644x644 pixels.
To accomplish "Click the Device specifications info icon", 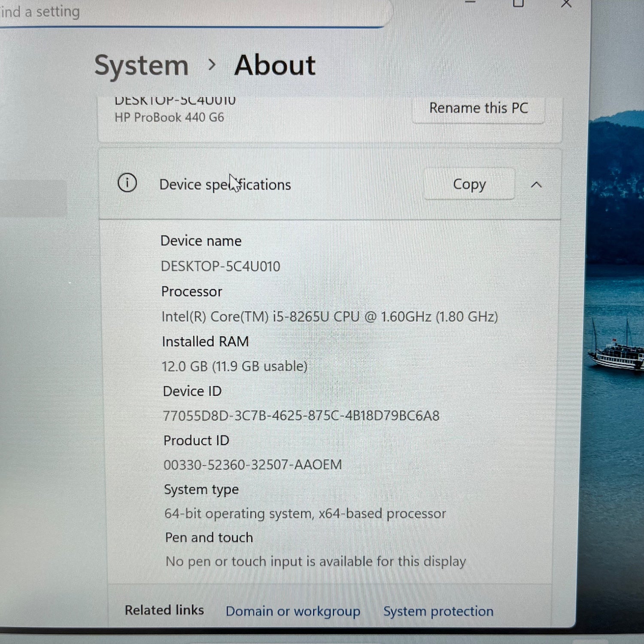I will pos(127,183).
